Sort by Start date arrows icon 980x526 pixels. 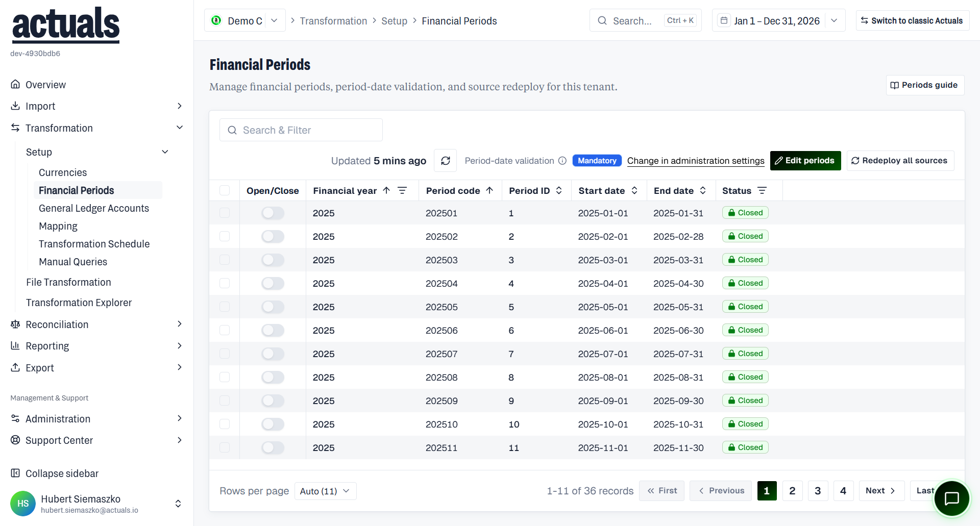click(634, 190)
